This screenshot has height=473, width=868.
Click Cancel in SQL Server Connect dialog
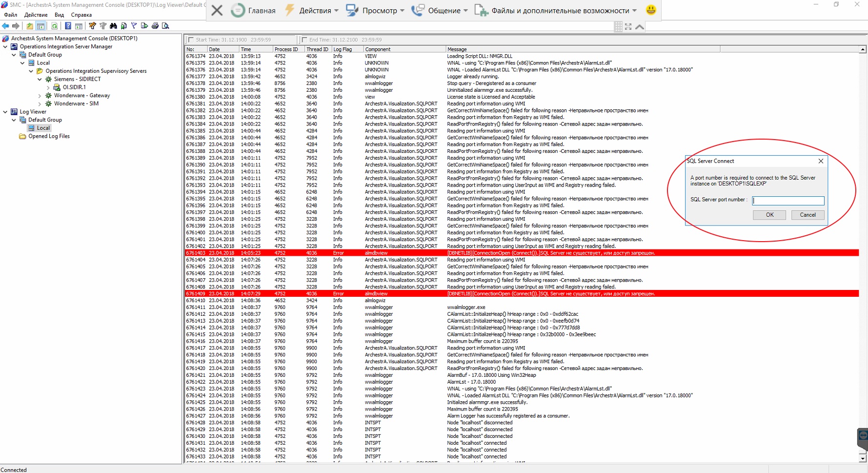click(x=807, y=215)
